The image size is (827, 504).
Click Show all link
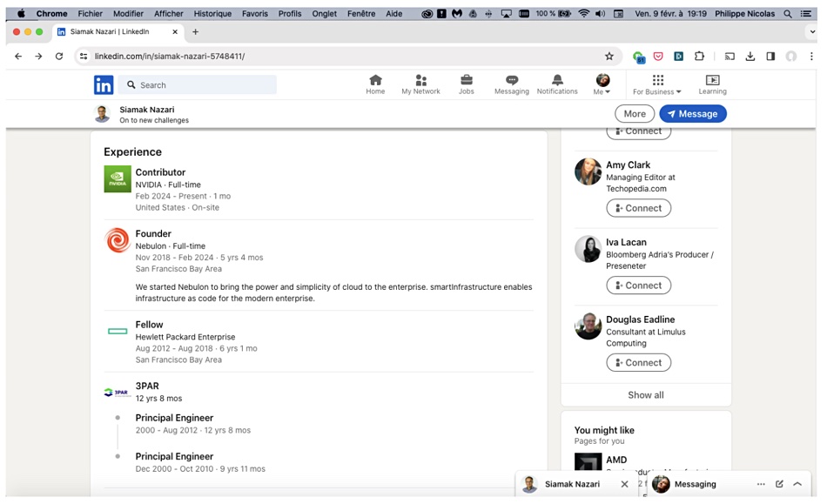point(646,395)
